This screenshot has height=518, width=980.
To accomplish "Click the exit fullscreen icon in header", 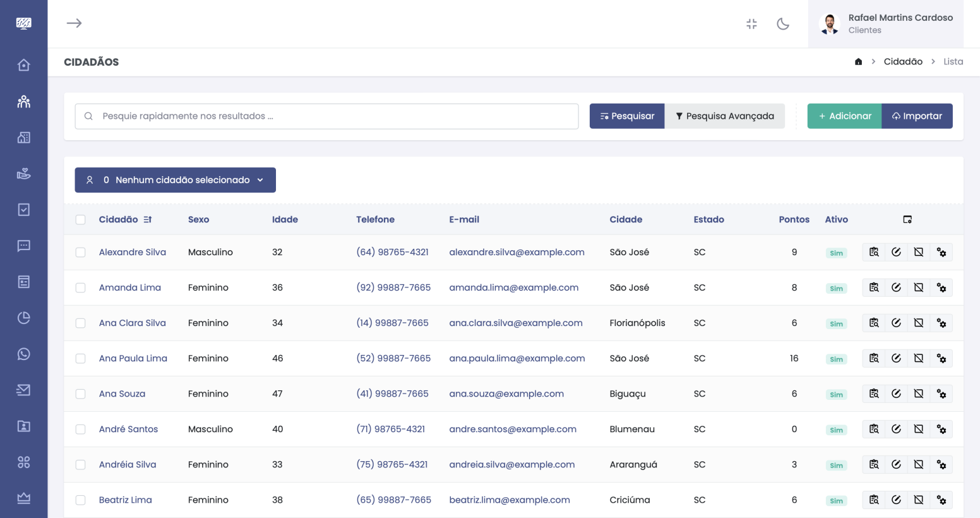I will (x=751, y=24).
